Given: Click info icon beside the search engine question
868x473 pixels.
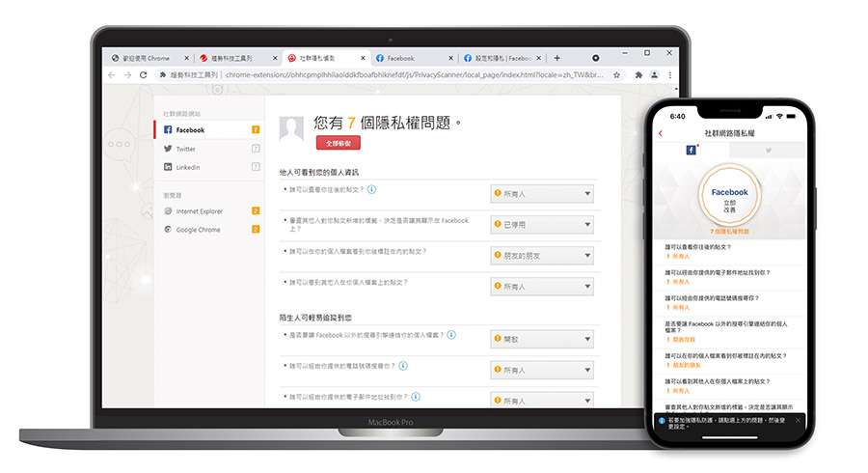Looking at the screenshot, I should pos(451,335).
